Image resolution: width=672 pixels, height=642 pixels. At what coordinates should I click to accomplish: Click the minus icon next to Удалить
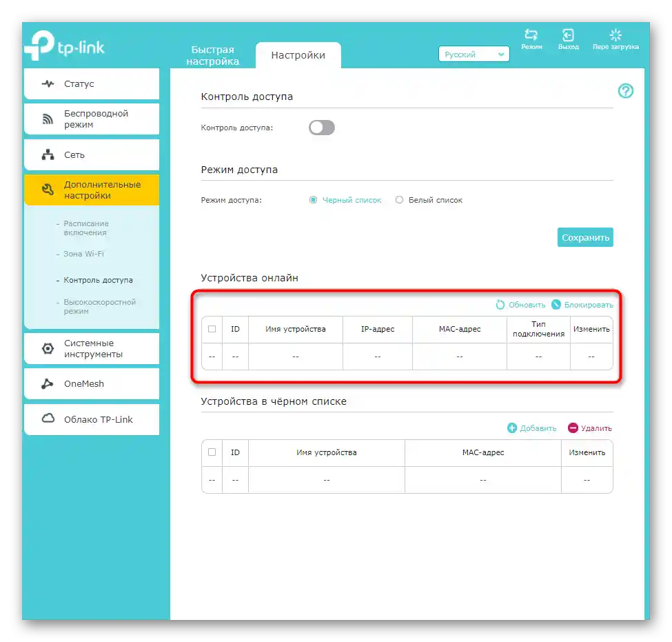tap(573, 428)
